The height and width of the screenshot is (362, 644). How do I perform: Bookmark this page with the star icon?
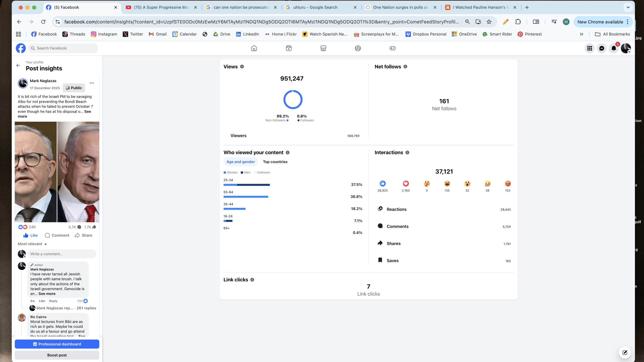coord(489,22)
